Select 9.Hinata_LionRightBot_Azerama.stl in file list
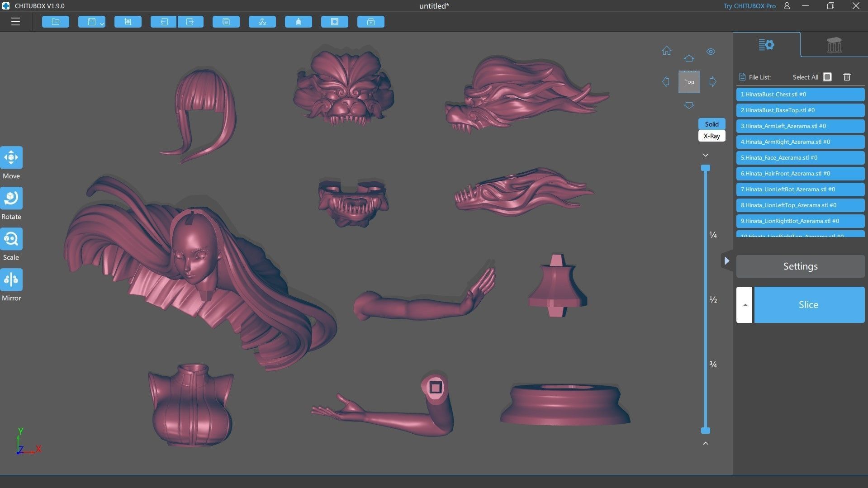The image size is (868, 488). coord(800,221)
